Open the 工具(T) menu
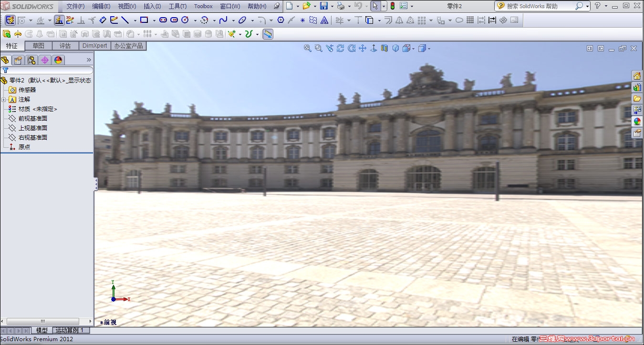 177,6
